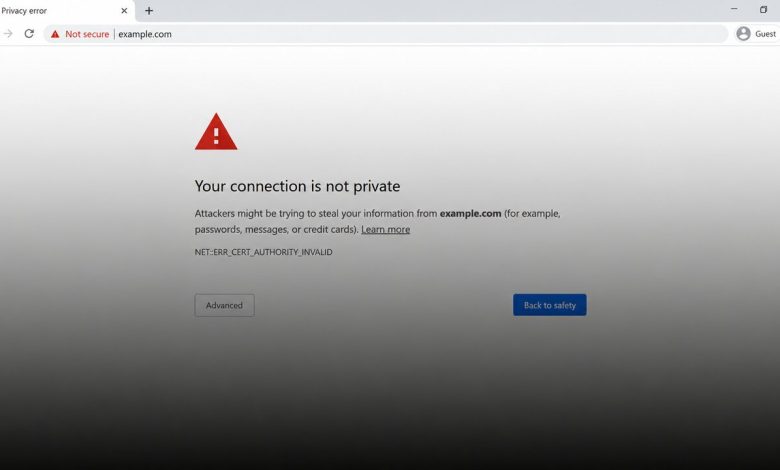Click the forward navigation arrow
780x470 pixels.
(8, 34)
